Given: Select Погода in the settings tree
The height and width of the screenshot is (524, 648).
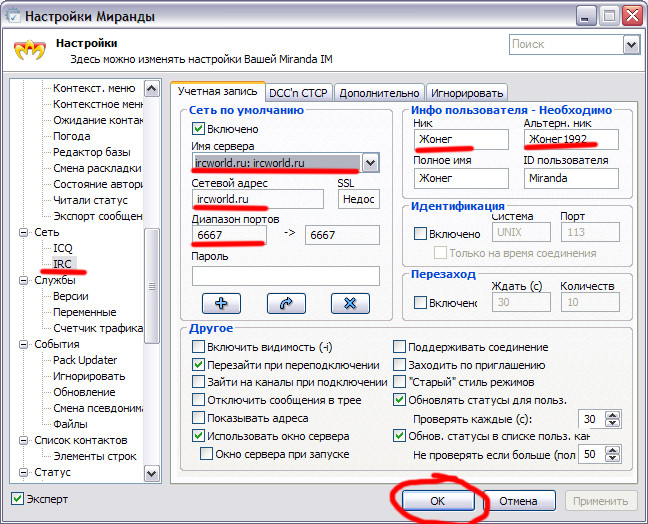Looking at the screenshot, I should [71, 136].
